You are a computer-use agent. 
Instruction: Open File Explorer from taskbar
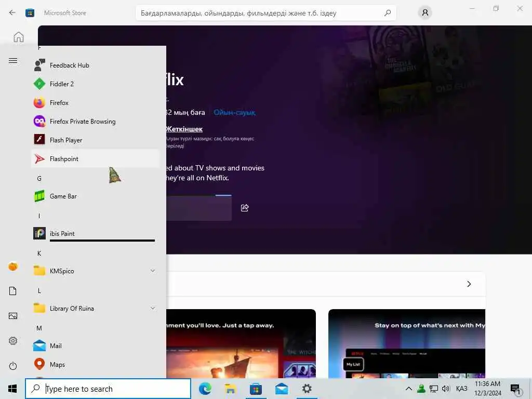(x=230, y=389)
